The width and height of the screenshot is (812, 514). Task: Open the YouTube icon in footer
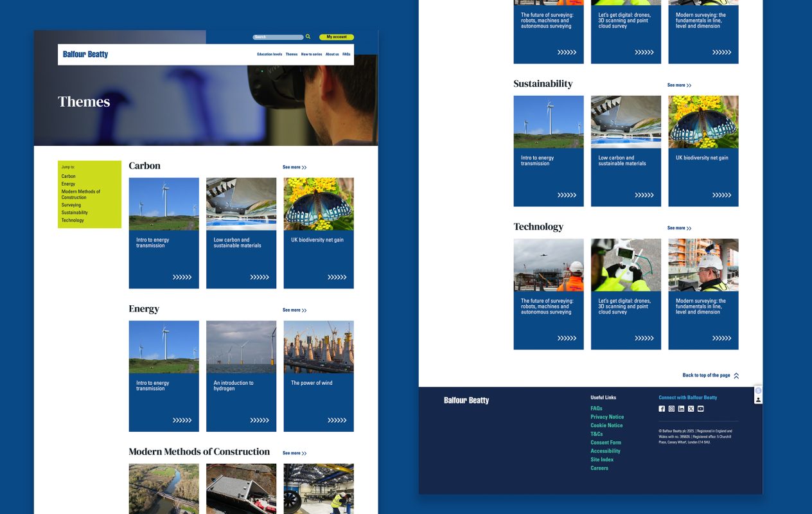click(700, 409)
